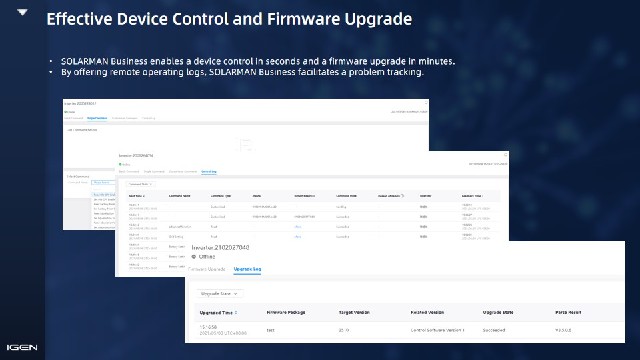
Task: Click the Succeeded upgrade state cell
Action: (494, 330)
